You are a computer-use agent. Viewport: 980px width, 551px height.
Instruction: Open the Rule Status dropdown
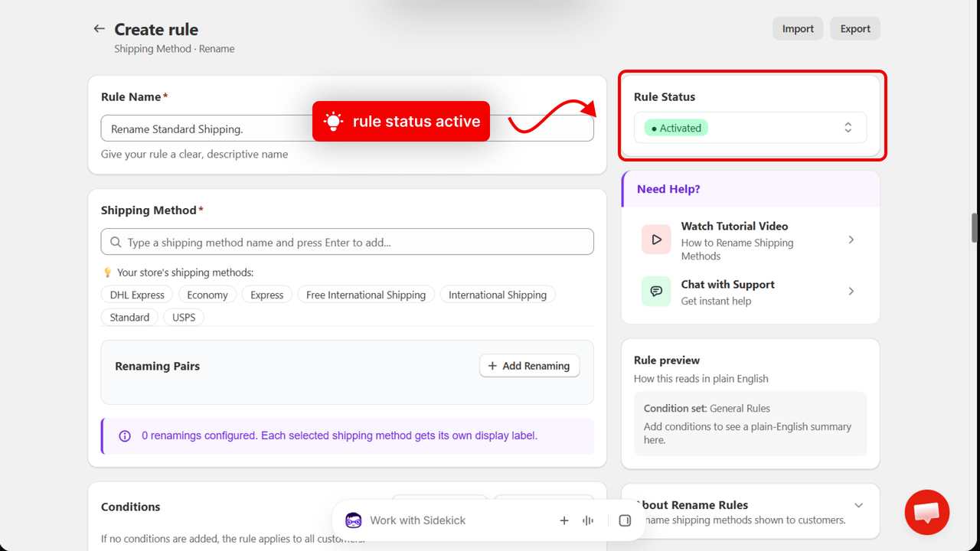point(750,128)
